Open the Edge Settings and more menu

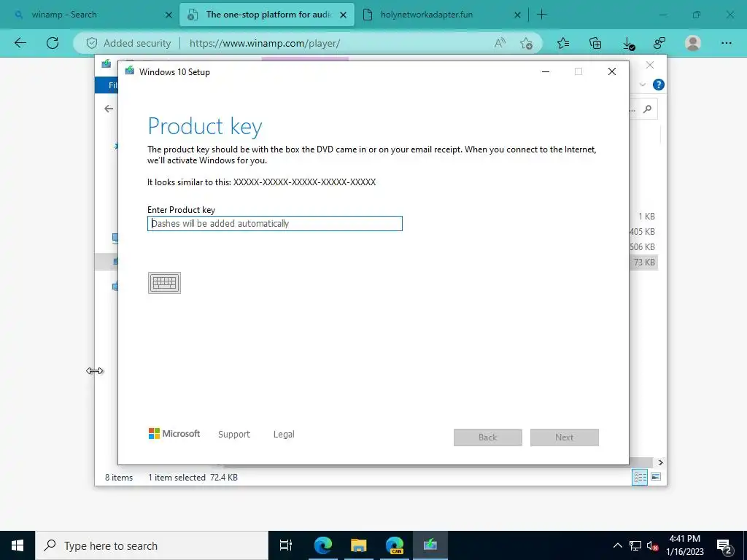click(726, 43)
